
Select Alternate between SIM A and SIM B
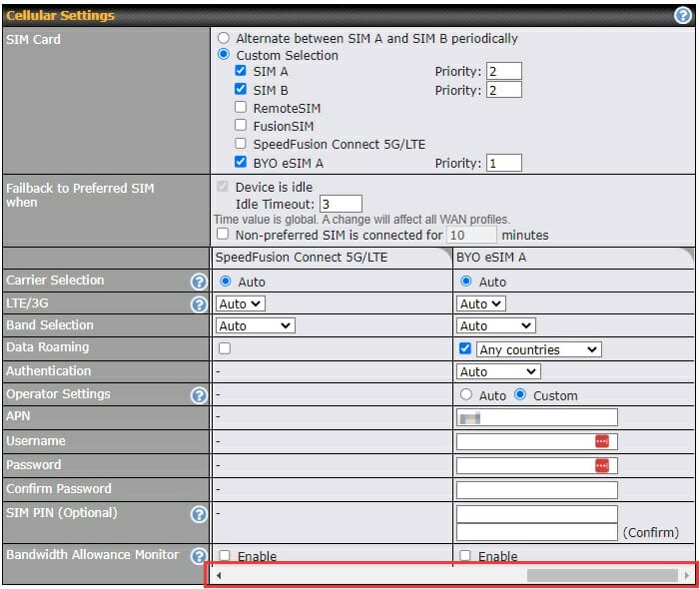pos(224,38)
